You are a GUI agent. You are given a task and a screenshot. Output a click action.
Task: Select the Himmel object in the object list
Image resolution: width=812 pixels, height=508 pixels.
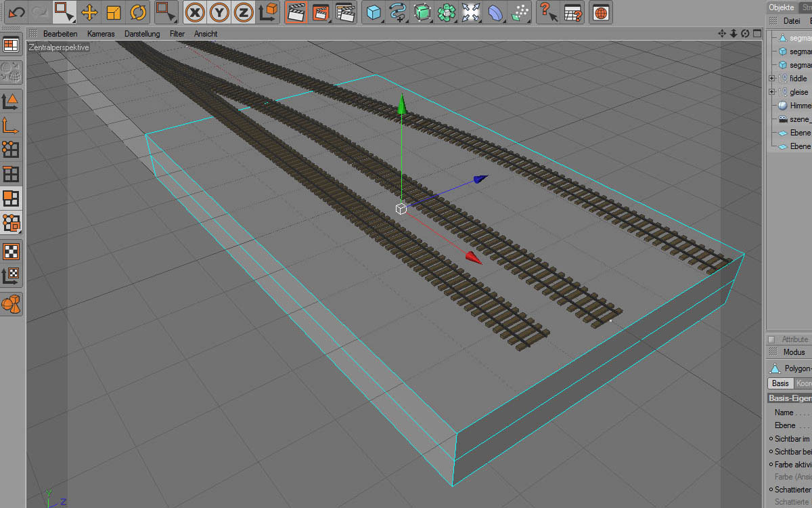[x=799, y=106]
